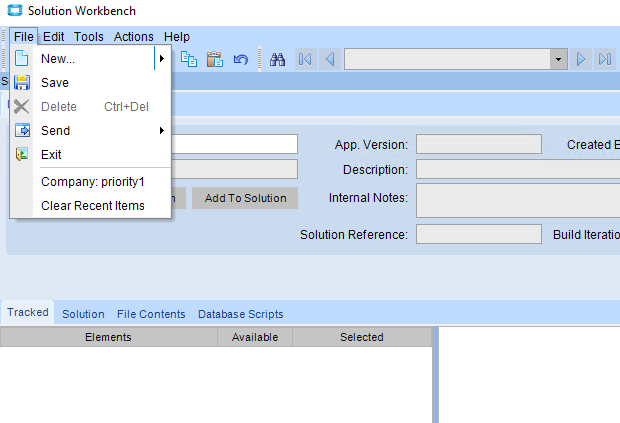
Task: Click the Send icon in File menu
Action: coord(22,130)
